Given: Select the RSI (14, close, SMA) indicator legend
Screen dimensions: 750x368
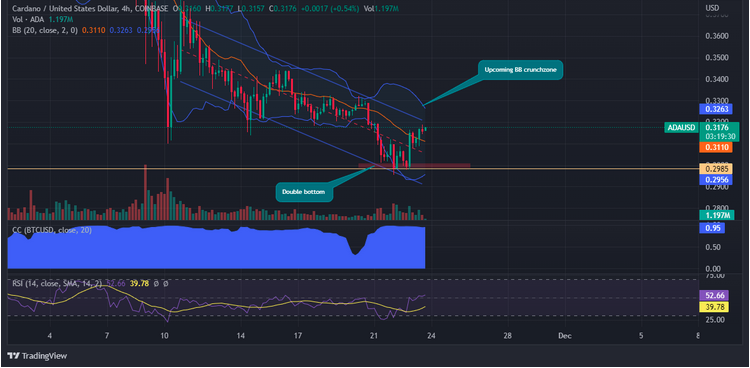Looking at the screenshot, I should tap(57, 284).
